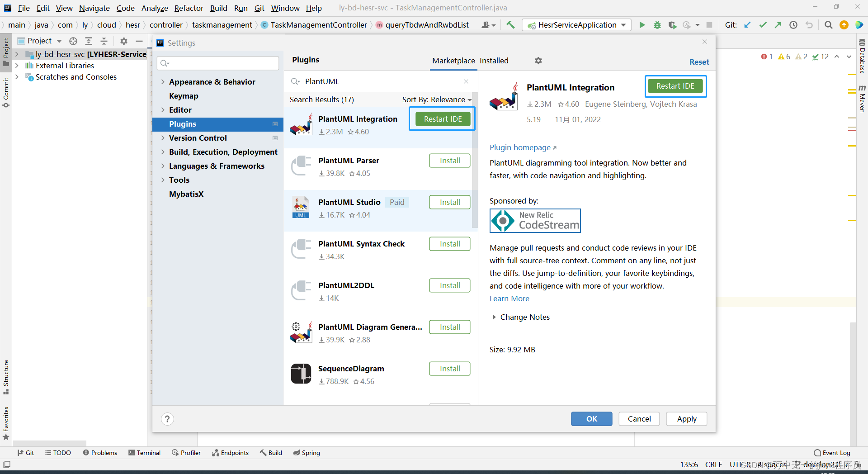Screen dimensions: 868x474
Task: Open the Favorites tool window
Action: click(x=6, y=423)
